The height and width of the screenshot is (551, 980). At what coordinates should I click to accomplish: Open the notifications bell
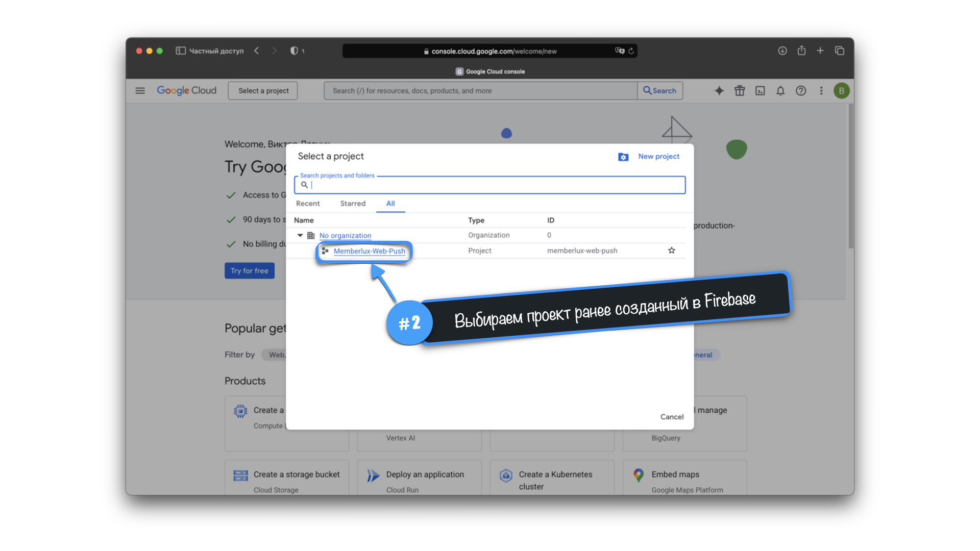pyautogui.click(x=780, y=91)
